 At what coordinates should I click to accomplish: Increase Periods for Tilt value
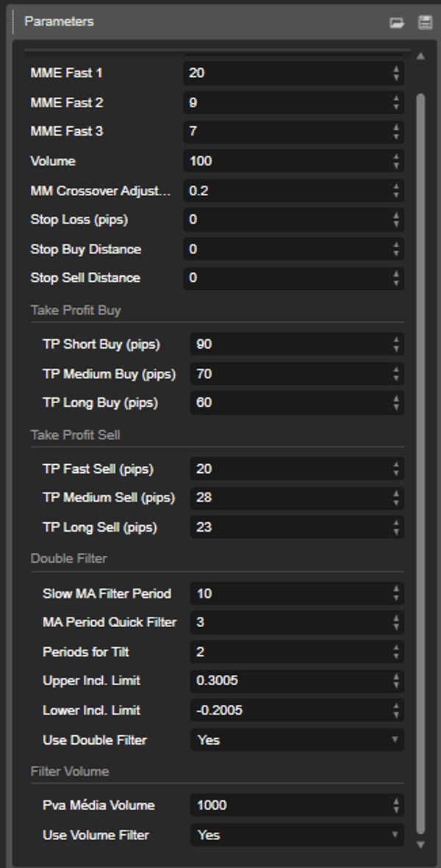click(x=397, y=648)
